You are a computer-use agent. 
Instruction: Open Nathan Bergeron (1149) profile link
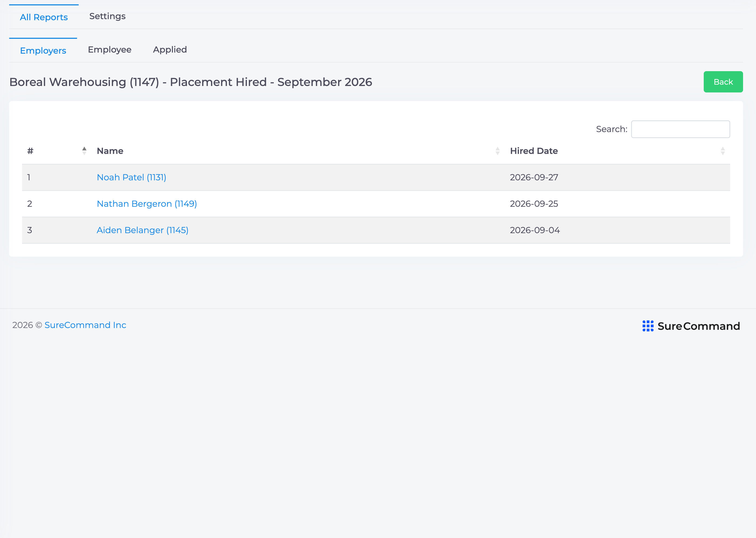tap(147, 204)
